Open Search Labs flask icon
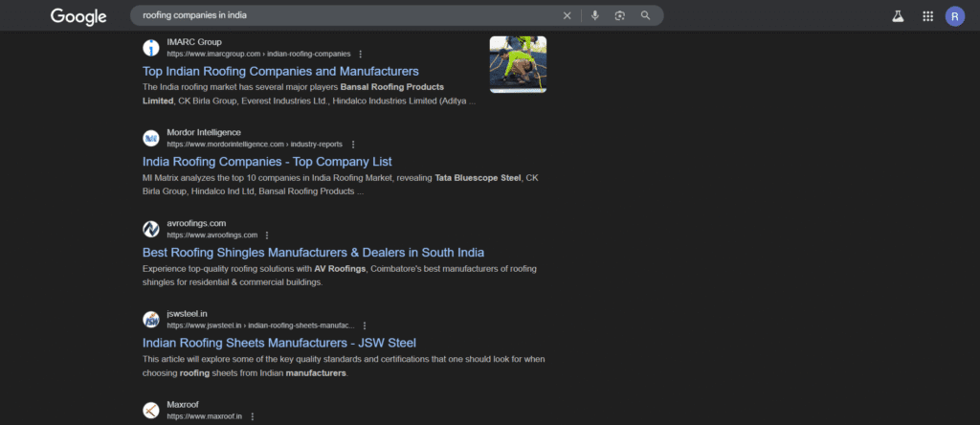The image size is (980, 425). [898, 16]
